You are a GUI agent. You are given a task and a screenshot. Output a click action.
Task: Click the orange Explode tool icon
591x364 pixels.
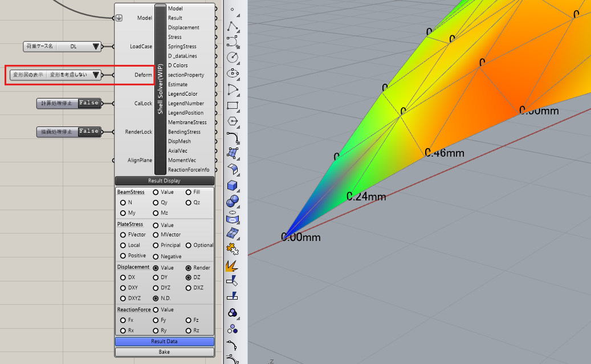[232, 265]
